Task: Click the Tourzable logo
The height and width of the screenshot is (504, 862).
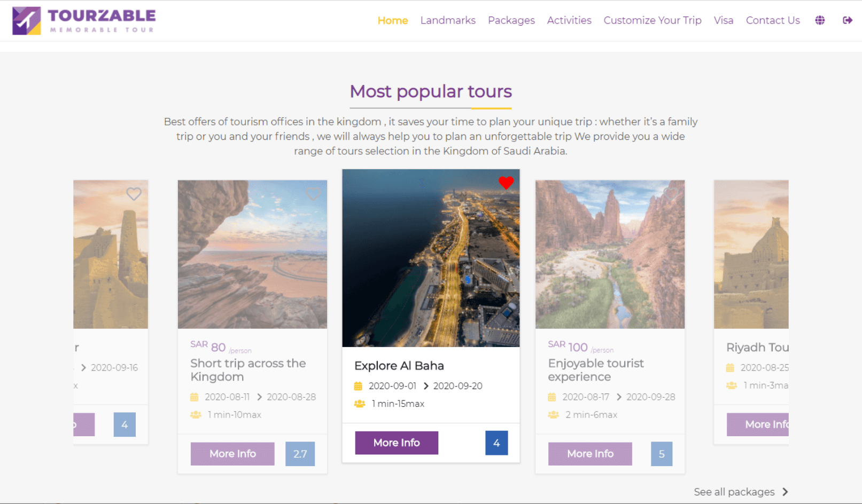Action: (84, 20)
